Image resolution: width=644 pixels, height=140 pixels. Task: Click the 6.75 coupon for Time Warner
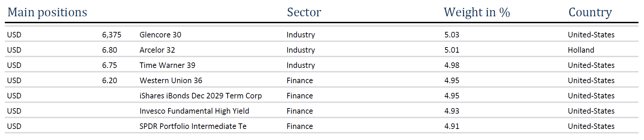109,65
